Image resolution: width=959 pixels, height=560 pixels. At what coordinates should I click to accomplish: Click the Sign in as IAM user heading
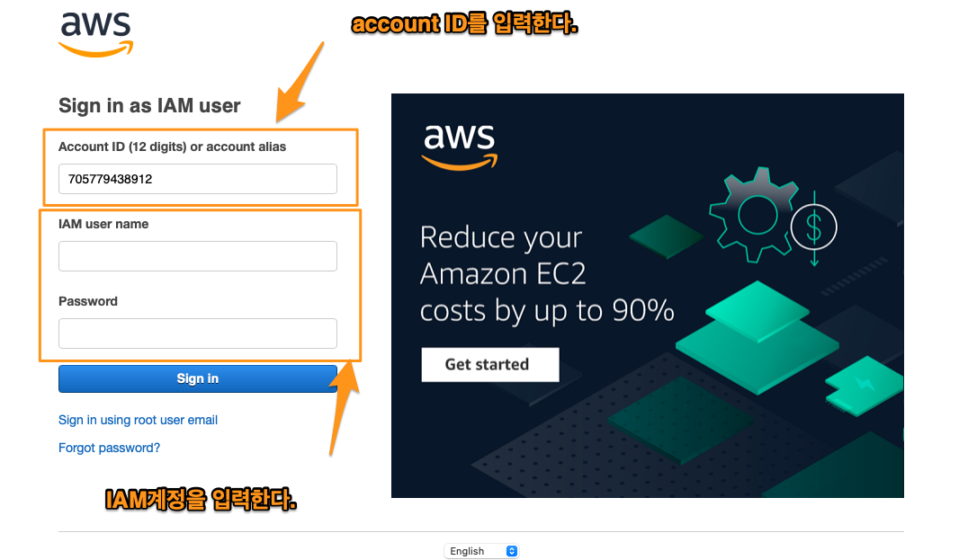(149, 106)
